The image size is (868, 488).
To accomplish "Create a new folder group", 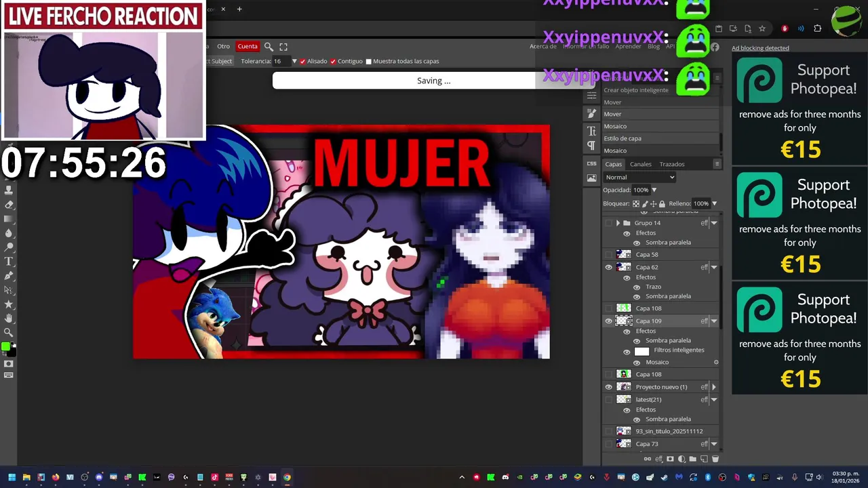I will [x=692, y=459].
